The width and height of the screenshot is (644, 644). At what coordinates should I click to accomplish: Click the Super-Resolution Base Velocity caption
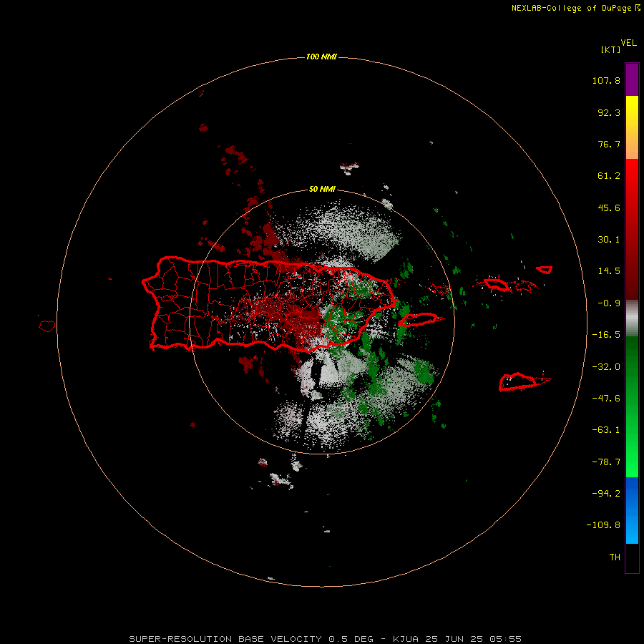click(325, 639)
